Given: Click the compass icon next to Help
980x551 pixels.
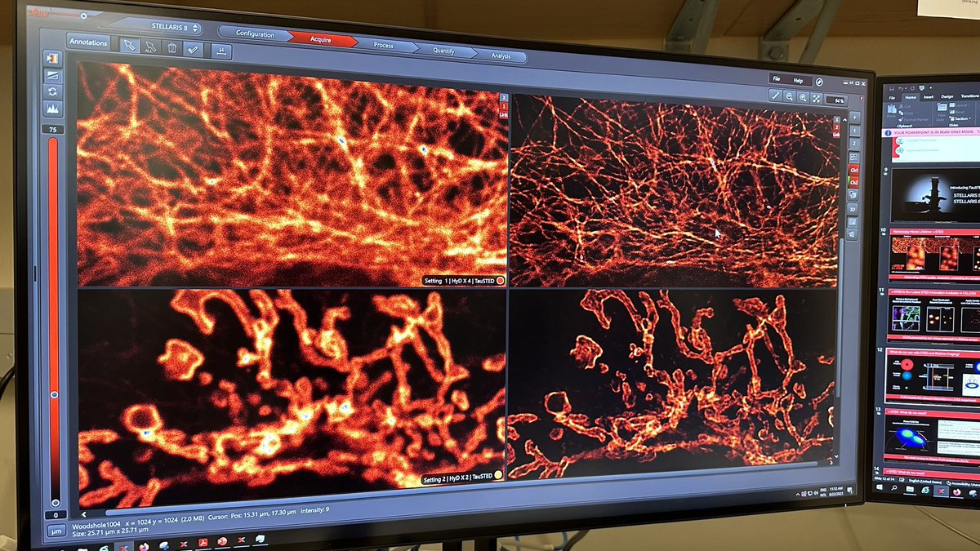Looking at the screenshot, I should [818, 82].
